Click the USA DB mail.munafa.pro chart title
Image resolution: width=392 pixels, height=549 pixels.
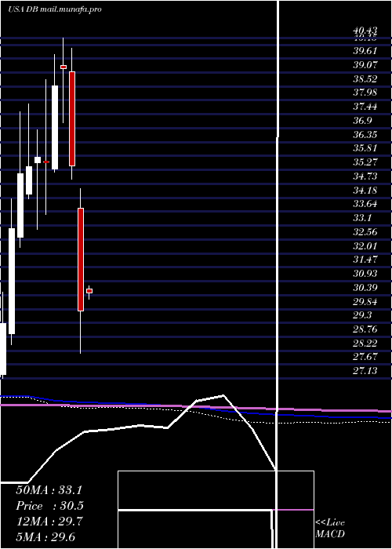pos(55,9)
